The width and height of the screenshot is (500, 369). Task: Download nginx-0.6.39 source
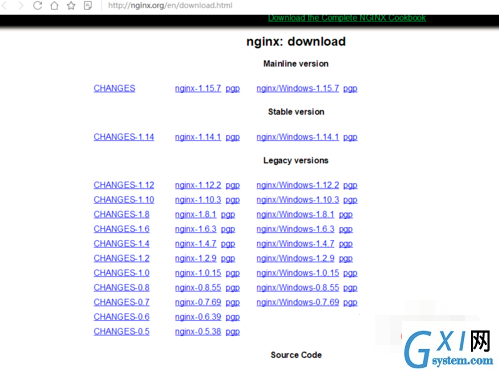point(198,317)
